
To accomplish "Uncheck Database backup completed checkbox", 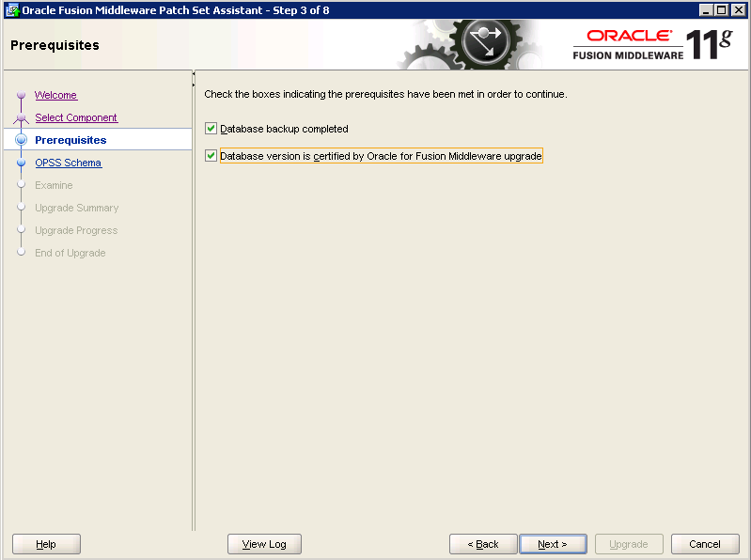I will (x=211, y=129).
